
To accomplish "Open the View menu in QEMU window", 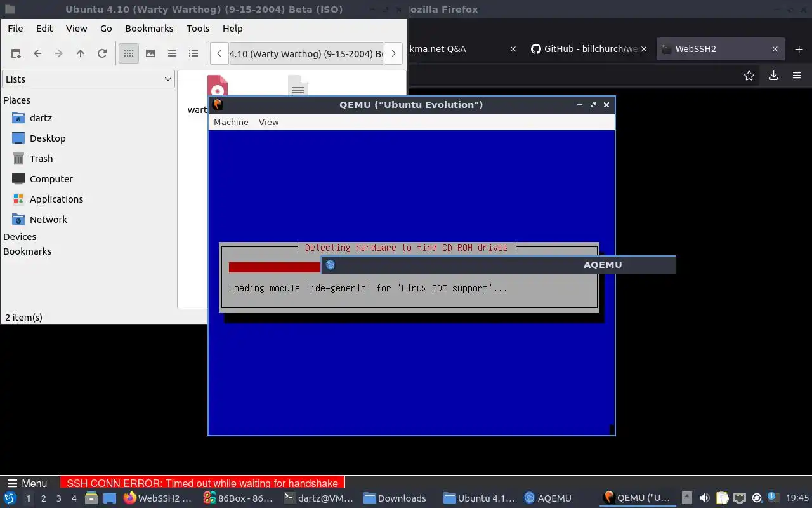I will pos(268,122).
